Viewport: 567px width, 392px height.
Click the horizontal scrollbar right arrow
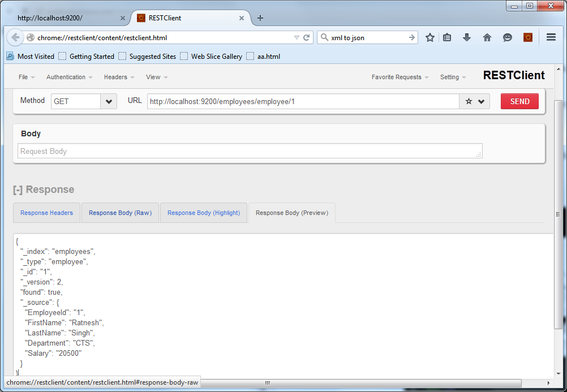tap(548, 383)
